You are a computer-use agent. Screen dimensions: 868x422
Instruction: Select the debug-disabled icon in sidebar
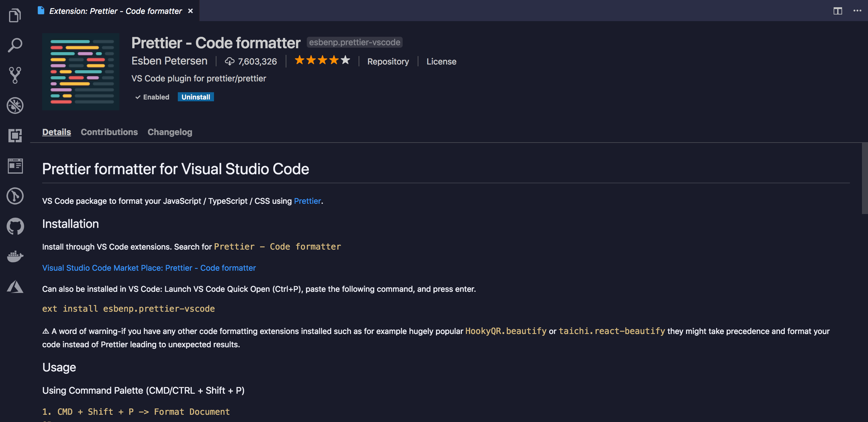[15, 105]
